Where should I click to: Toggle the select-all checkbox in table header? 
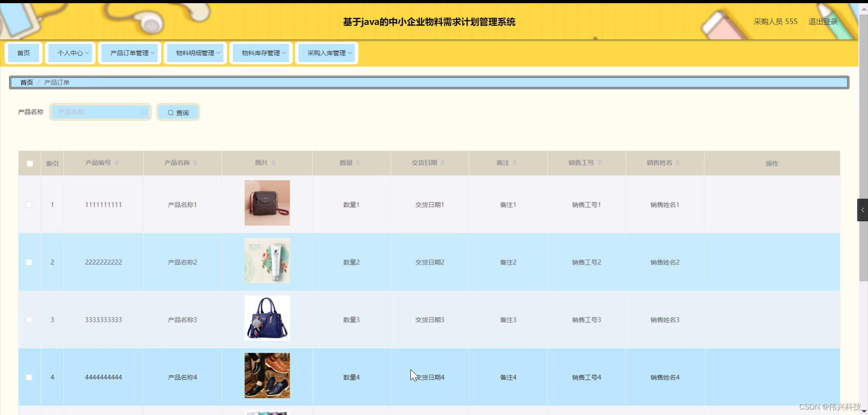coord(29,163)
